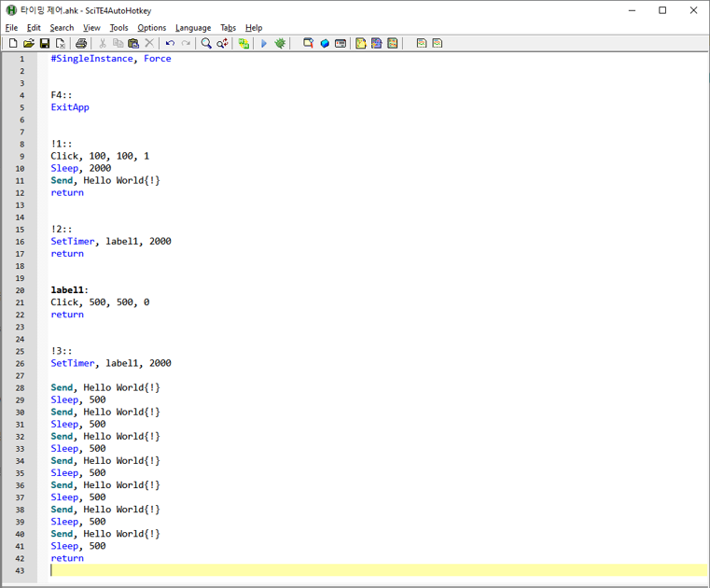710x588 pixels.
Task: Place the cursor on empty line 43
Action: click(379, 570)
